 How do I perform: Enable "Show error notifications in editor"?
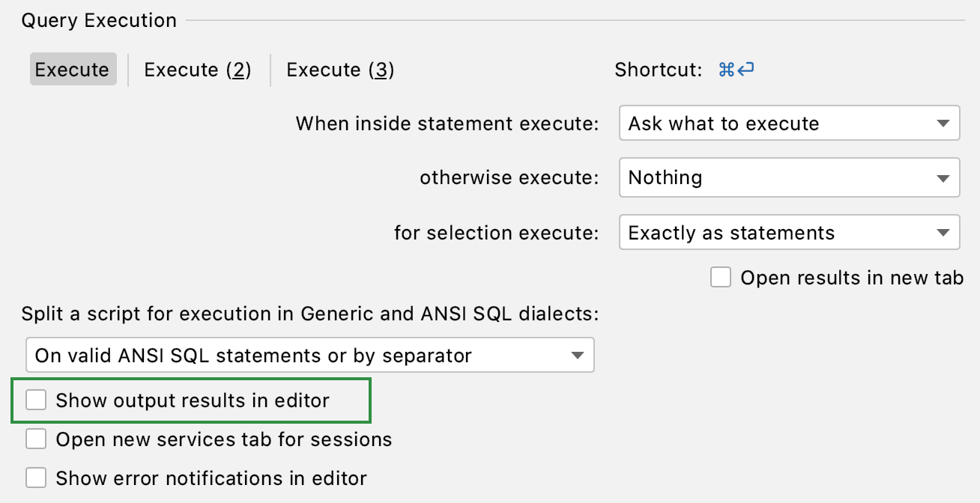36,478
